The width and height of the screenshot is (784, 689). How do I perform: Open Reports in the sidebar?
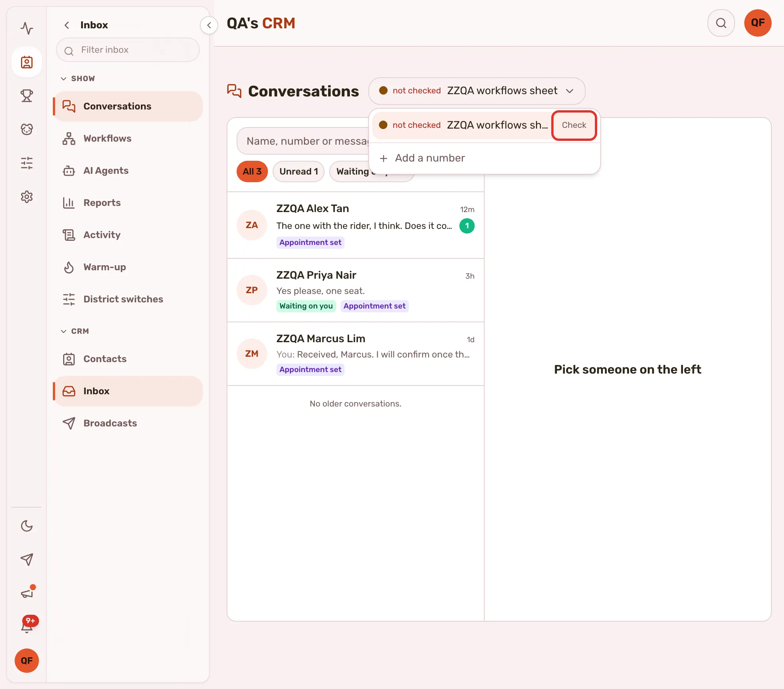(128, 202)
